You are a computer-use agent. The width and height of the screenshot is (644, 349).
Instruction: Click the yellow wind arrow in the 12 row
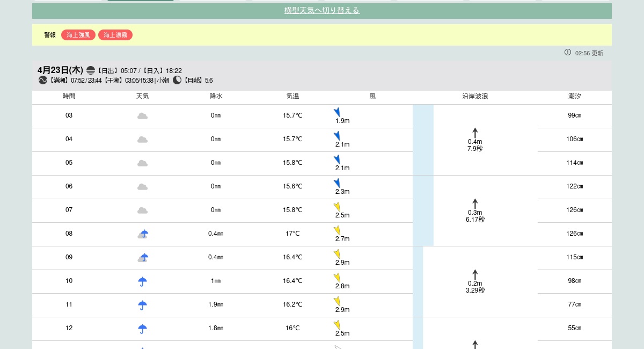coord(337,325)
